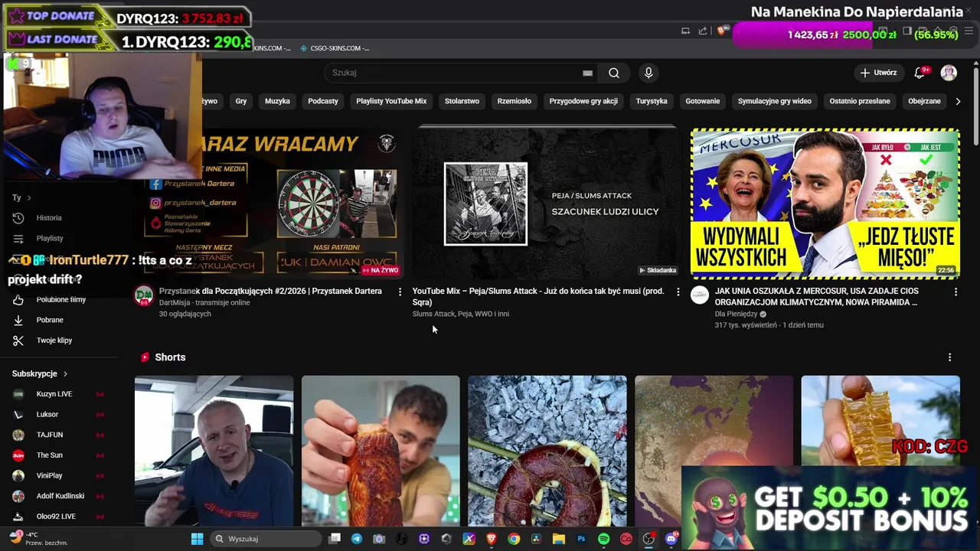Open the Kuzyn LIVE subscription channel

tap(58, 394)
